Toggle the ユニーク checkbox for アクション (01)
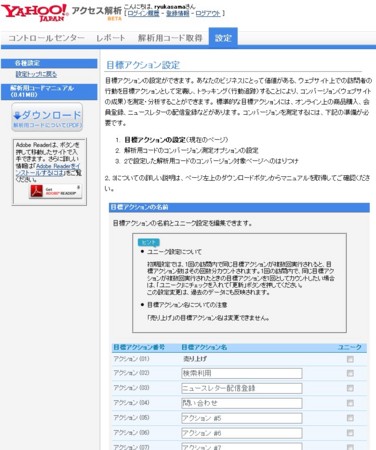The image size is (376, 450). [x=350, y=359]
